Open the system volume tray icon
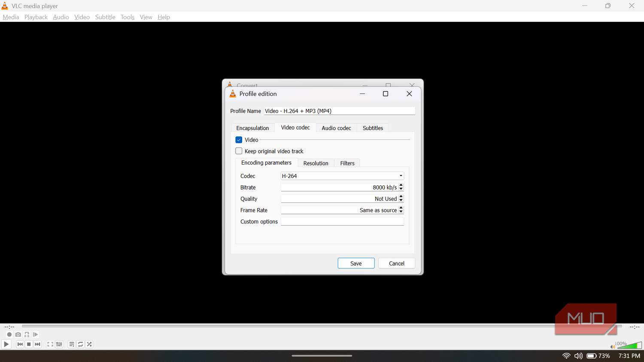 click(x=579, y=356)
